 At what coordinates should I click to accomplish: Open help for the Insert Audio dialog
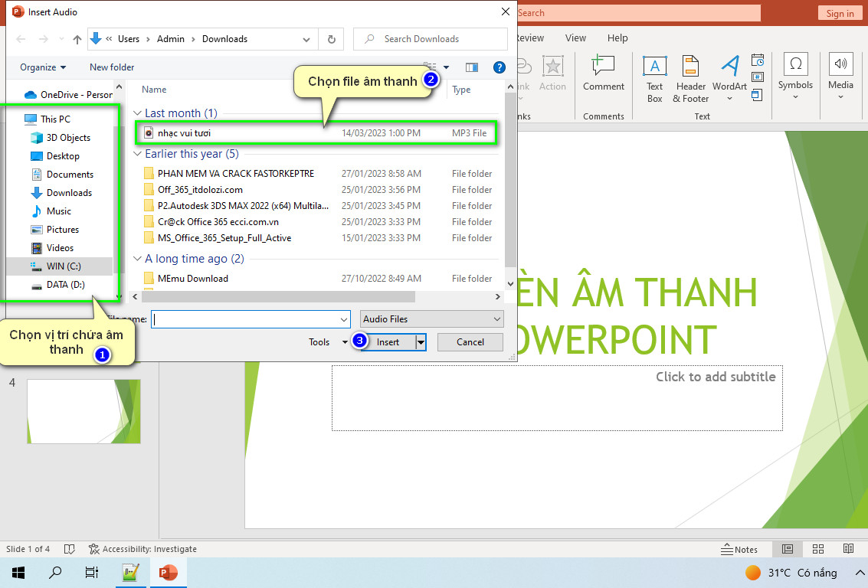pyautogui.click(x=499, y=67)
